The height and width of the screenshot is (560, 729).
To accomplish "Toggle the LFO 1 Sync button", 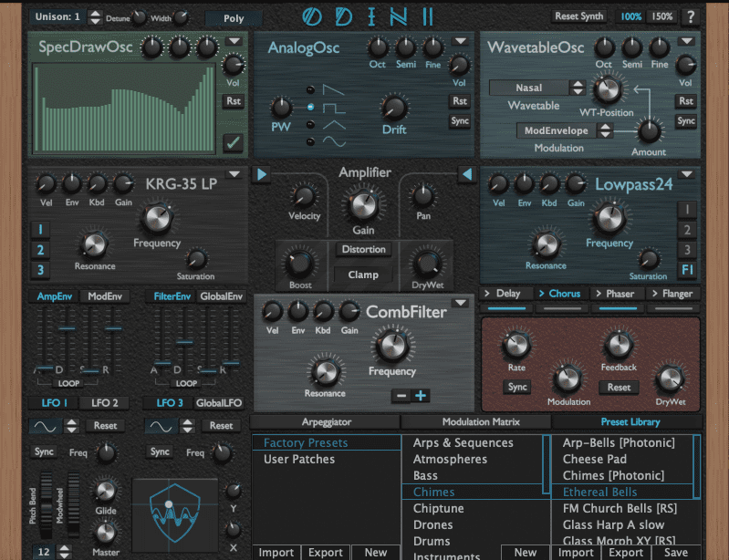I will (44, 452).
